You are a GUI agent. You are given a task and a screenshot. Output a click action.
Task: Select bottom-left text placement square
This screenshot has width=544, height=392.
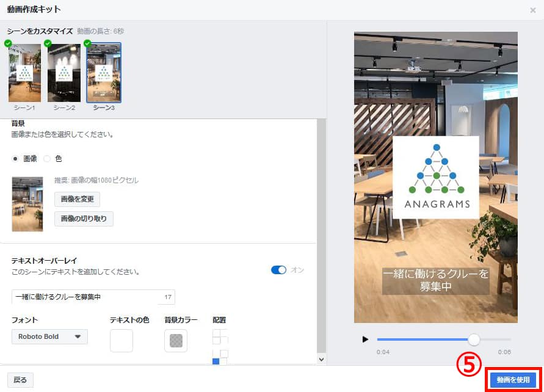click(x=216, y=361)
